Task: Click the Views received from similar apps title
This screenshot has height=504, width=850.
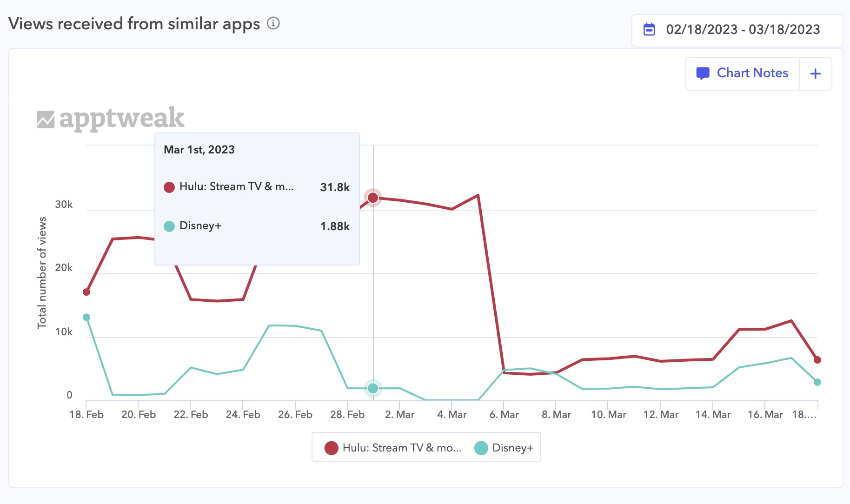Action: [135, 24]
